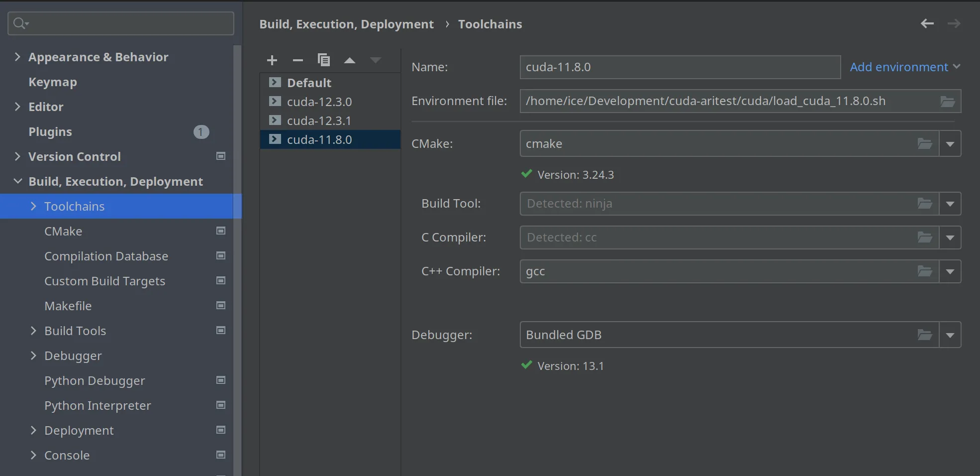Open the CMake dropdown arrow

tap(950, 144)
